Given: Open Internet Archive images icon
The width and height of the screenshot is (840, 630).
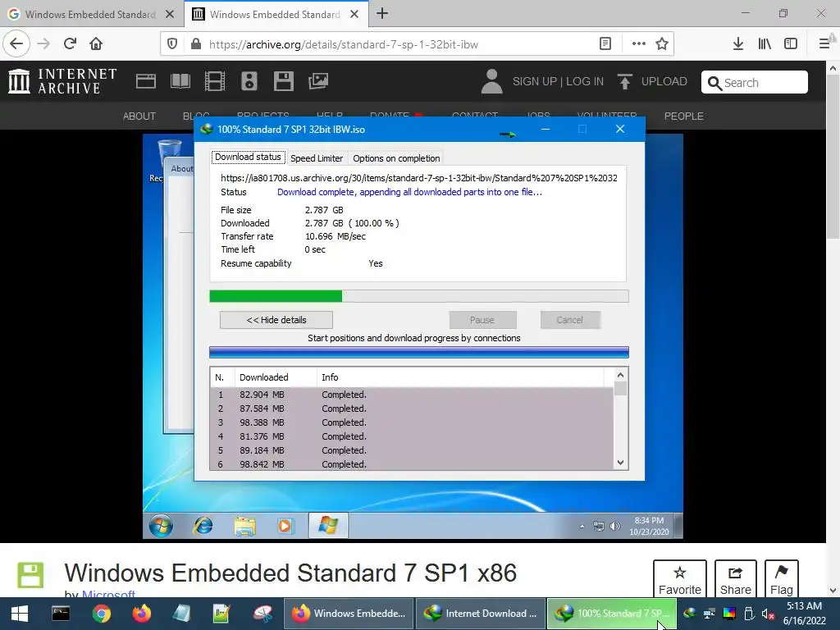Looking at the screenshot, I should 318,81.
